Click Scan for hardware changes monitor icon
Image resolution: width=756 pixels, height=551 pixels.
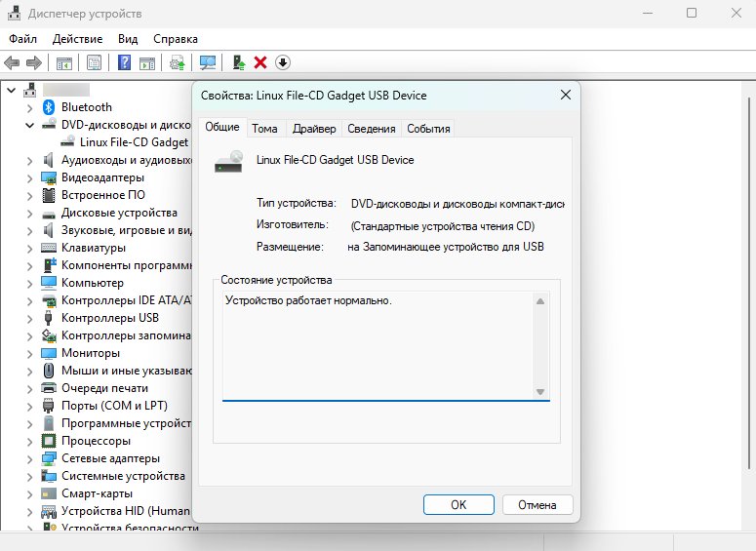[x=208, y=62]
